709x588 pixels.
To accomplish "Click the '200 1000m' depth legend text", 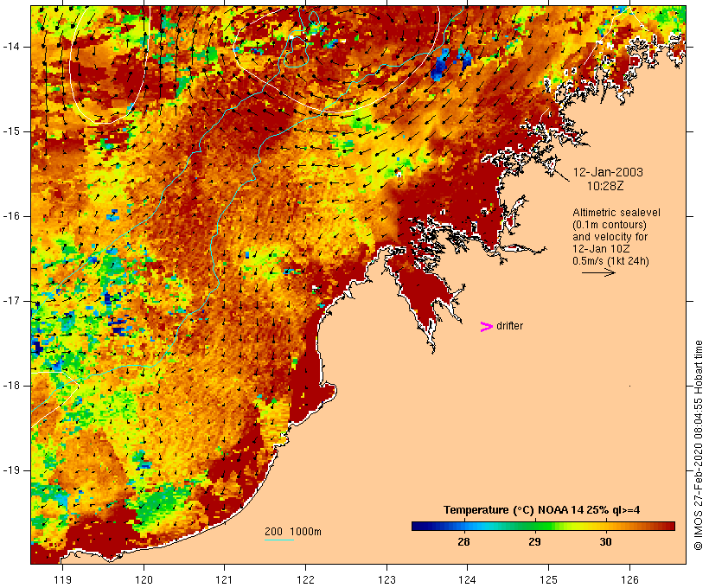I will click(x=293, y=532).
